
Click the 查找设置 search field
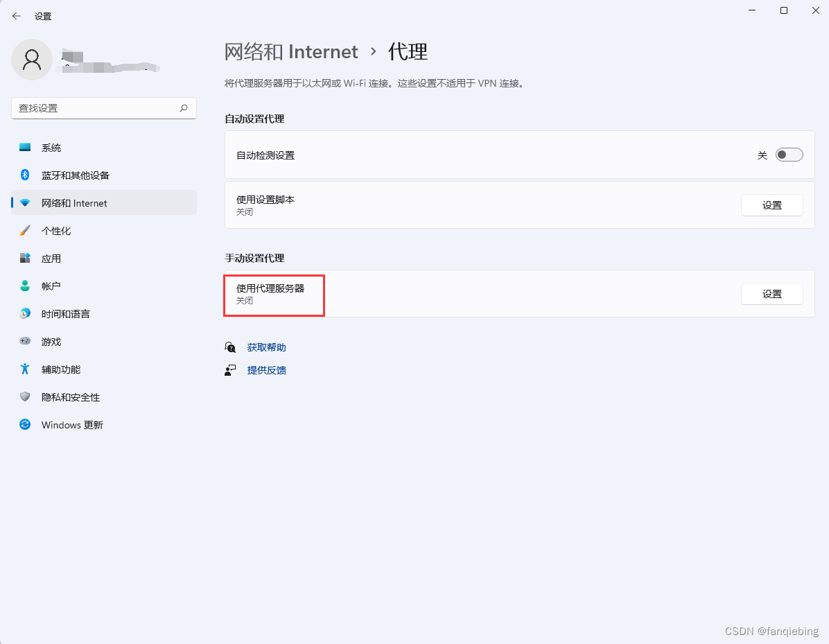coord(104,108)
